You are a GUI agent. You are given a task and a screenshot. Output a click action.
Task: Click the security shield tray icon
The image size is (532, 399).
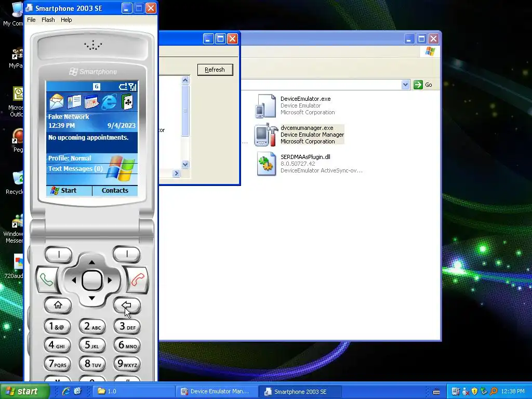pos(475,391)
